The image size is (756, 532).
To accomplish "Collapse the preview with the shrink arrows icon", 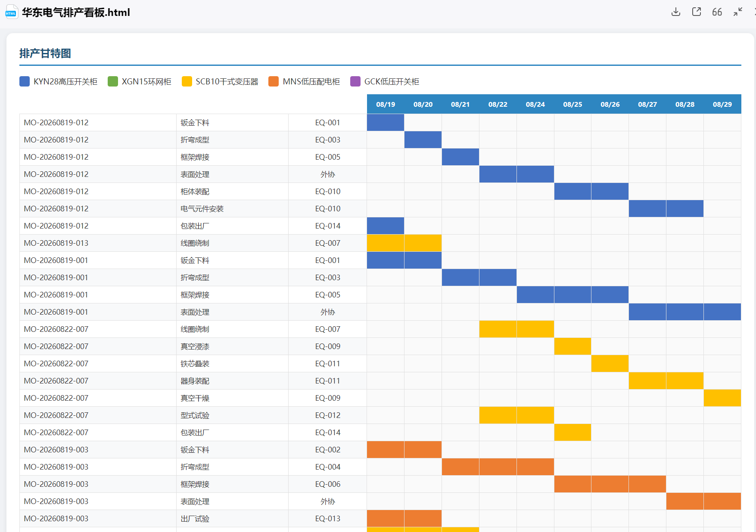I will [738, 12].
